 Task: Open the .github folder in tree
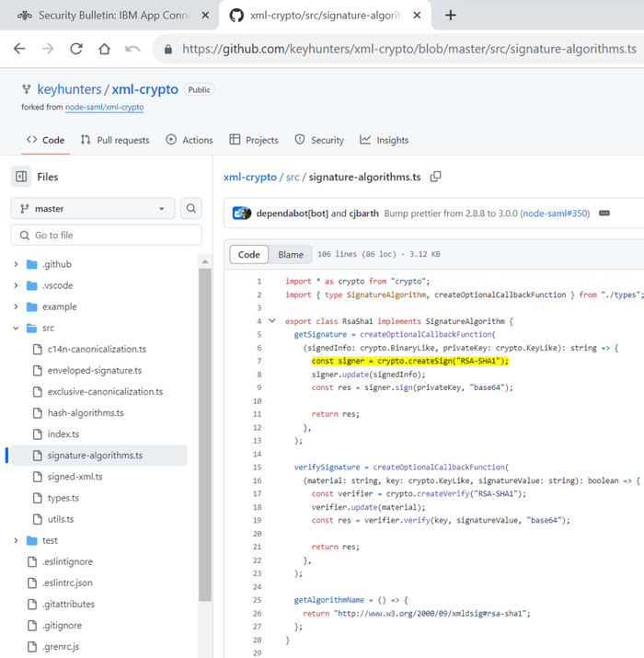coord(57,264)
